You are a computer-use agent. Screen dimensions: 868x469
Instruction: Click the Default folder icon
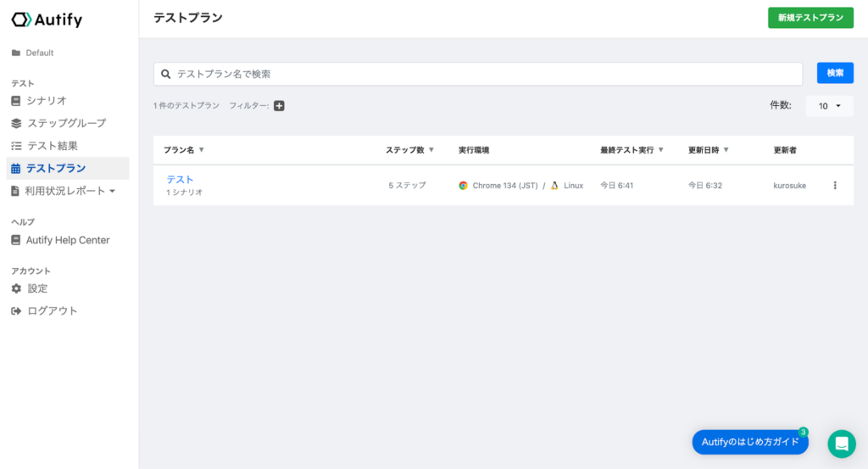coord(16,53)
